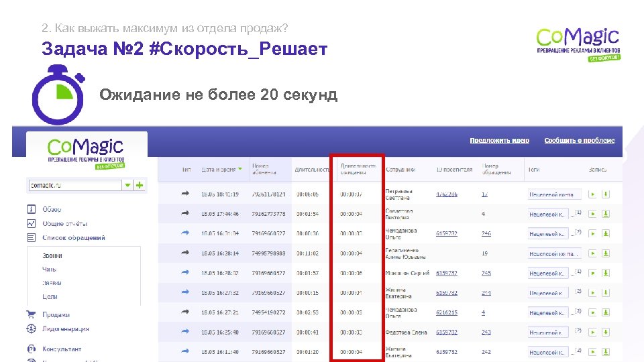This screenshot has height=362, width=644.
Task: Open the Продажи menu item
Action: pyautogui.click(x=56, y=315)
